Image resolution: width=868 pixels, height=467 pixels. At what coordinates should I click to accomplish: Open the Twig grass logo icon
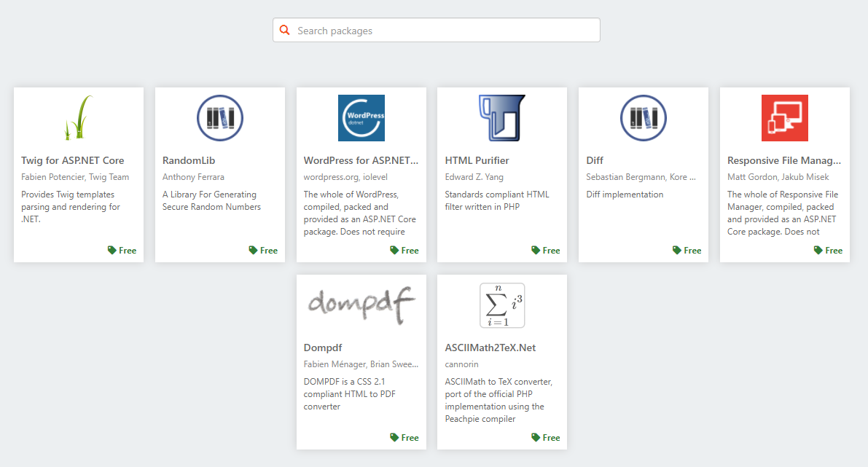click(79, 117)
